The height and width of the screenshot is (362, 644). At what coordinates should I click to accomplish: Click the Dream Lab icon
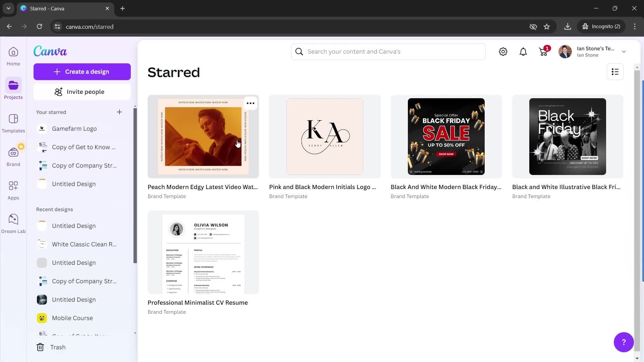(x=13, y=220)
